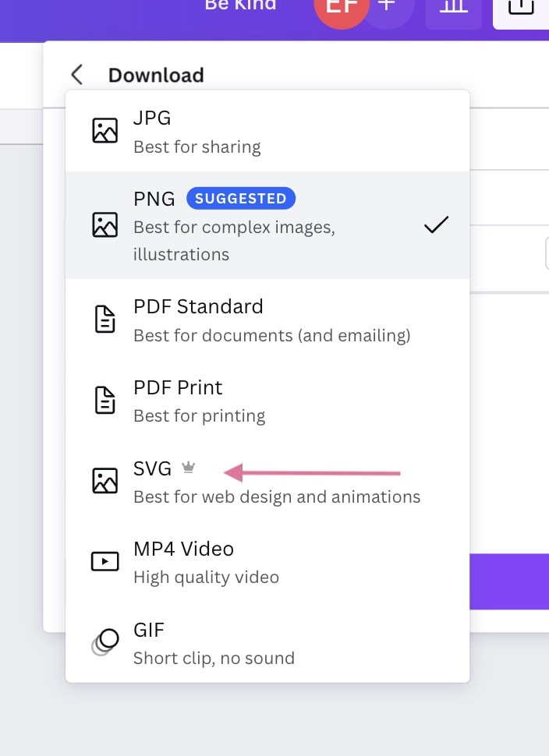This screenshot has width=549, height=756.
Task: Click the PNG image icon
Action: 104,224
